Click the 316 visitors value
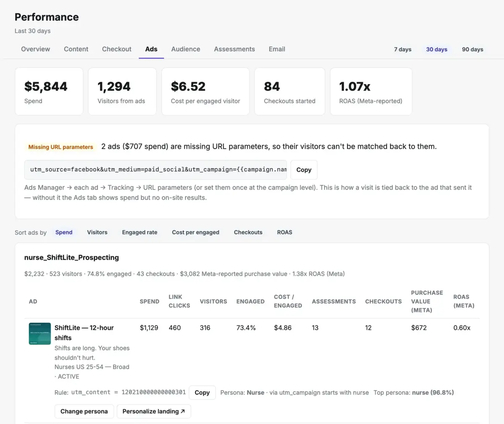This screenshot has width=504, height=424. click(205, 328)
